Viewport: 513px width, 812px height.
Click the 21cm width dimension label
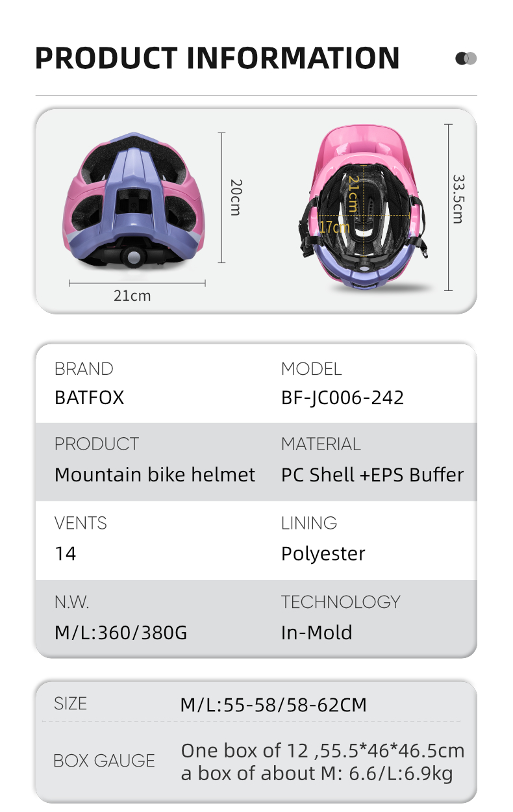pyautogui.click(x=132, y=296)
